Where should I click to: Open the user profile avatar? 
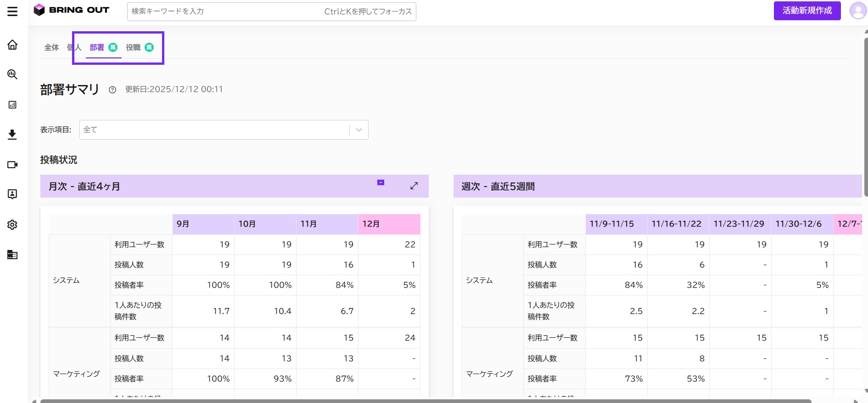point(858,11)
